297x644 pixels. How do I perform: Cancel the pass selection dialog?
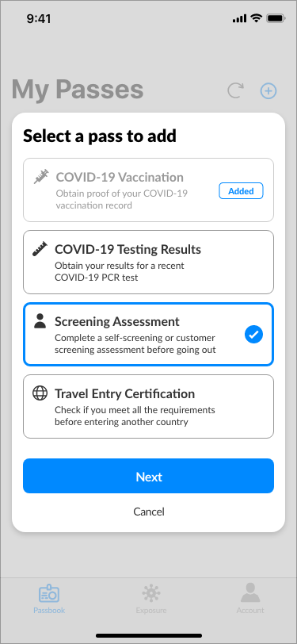coord(149,512)
